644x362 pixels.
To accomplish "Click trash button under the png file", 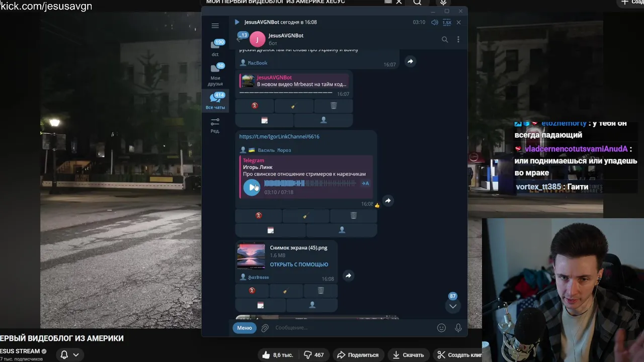I will (320, 291).
